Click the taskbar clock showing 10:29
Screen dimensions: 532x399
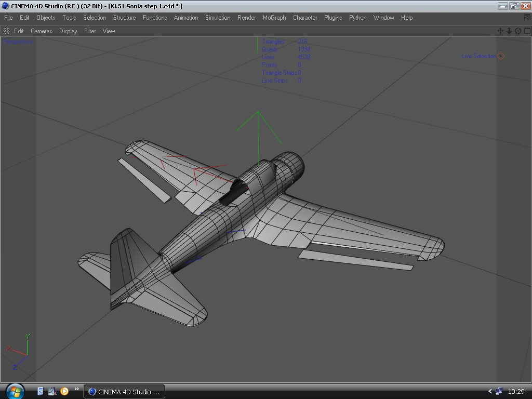pyautogui.click(x=516, y=392)
